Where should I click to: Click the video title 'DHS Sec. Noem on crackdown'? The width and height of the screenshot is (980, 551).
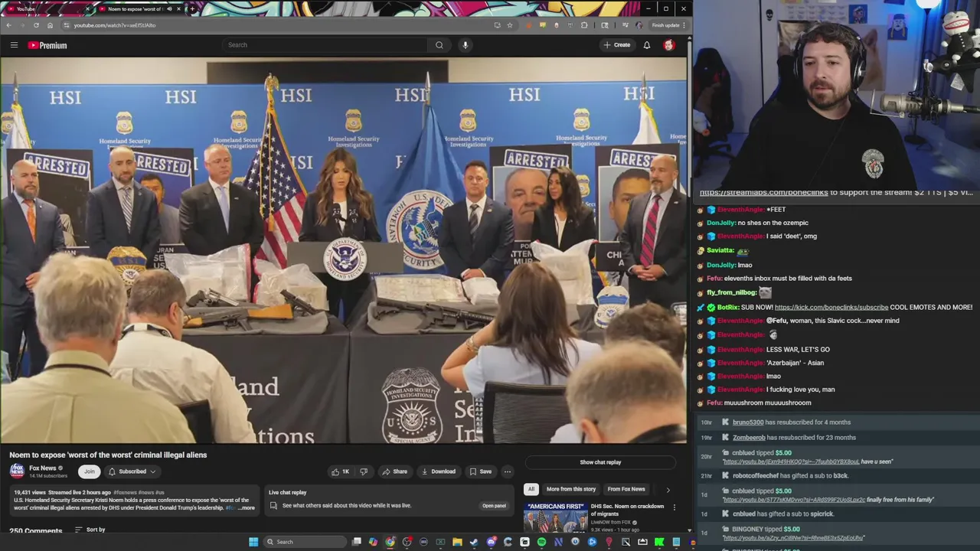point(627,510)
